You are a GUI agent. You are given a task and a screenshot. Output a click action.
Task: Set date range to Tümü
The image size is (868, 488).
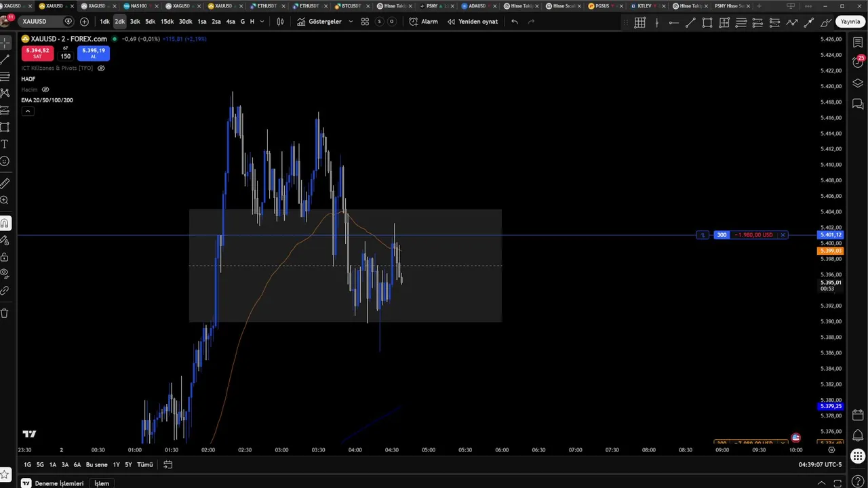[x=145, y=465]
